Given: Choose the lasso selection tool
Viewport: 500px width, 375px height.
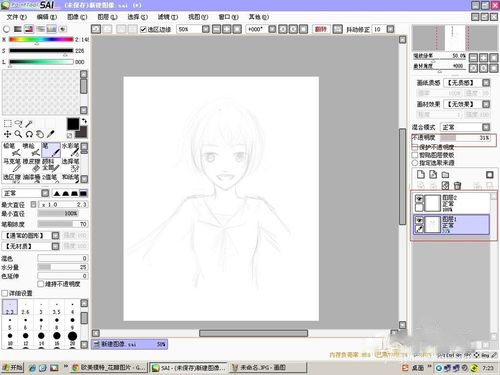Looking at the screenshot, I should (x=18, y=124).
